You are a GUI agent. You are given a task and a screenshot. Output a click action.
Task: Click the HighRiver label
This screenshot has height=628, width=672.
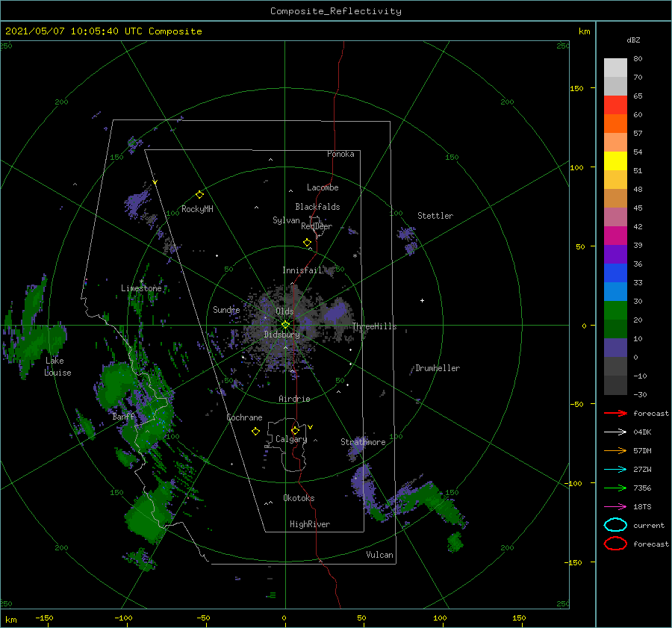tap(310, 524)
